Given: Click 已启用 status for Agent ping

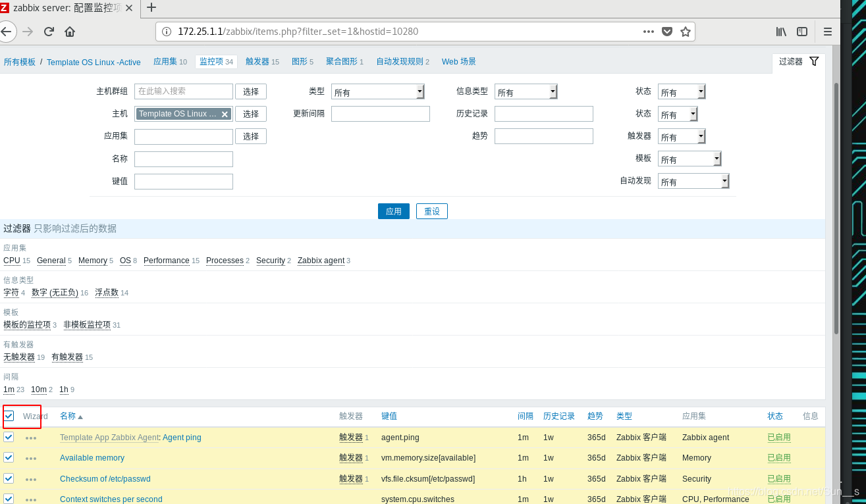Looking at the screenshot, I should click(779, 438).
